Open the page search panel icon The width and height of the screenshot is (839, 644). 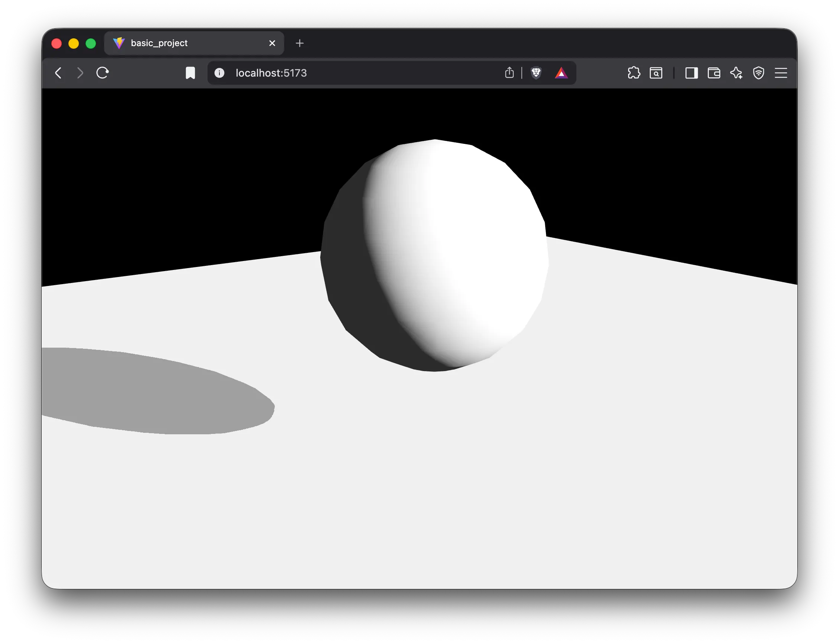click(x=656, y=73)
